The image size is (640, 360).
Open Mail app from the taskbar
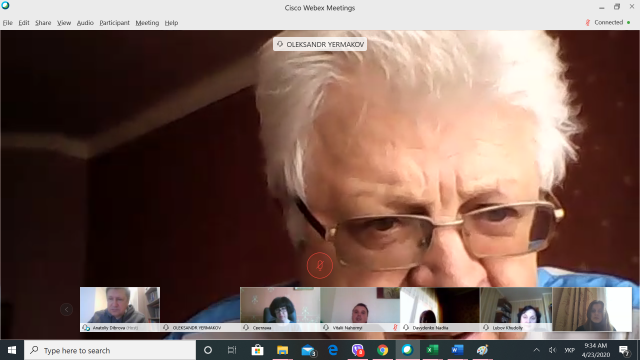(x=308, y=350)
